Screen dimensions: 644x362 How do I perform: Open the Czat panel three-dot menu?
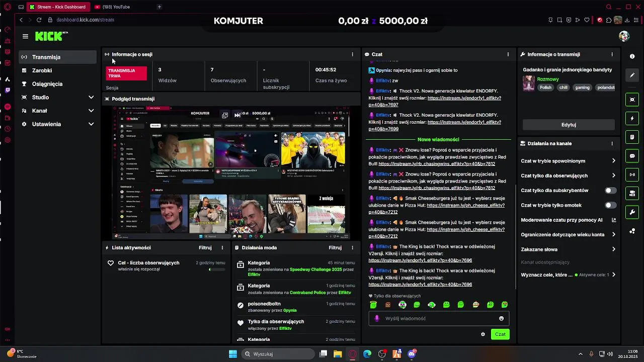pyautogui.click(x=508, y=54)
